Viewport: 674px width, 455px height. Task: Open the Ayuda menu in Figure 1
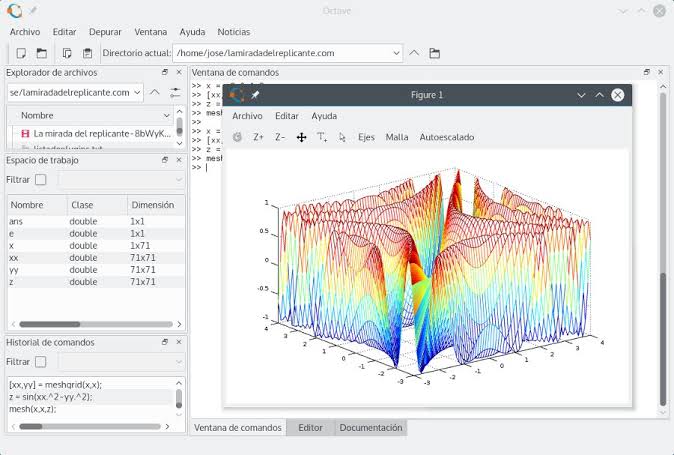coord(324,116)
